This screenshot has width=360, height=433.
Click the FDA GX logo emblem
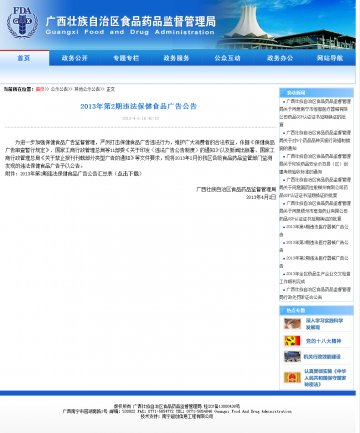click(x=22, y=22)
